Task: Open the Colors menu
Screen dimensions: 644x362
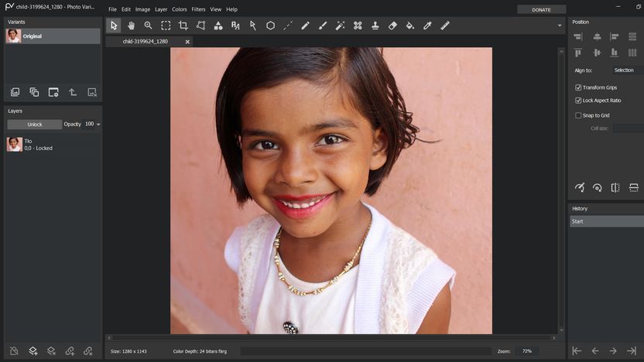Action: click(x=179, y=9)
